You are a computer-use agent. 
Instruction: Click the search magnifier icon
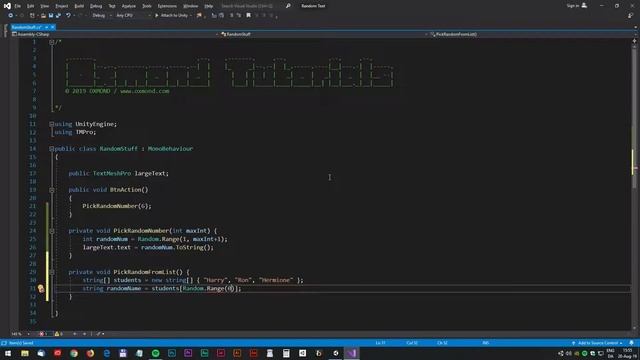(x=288, y=6)
